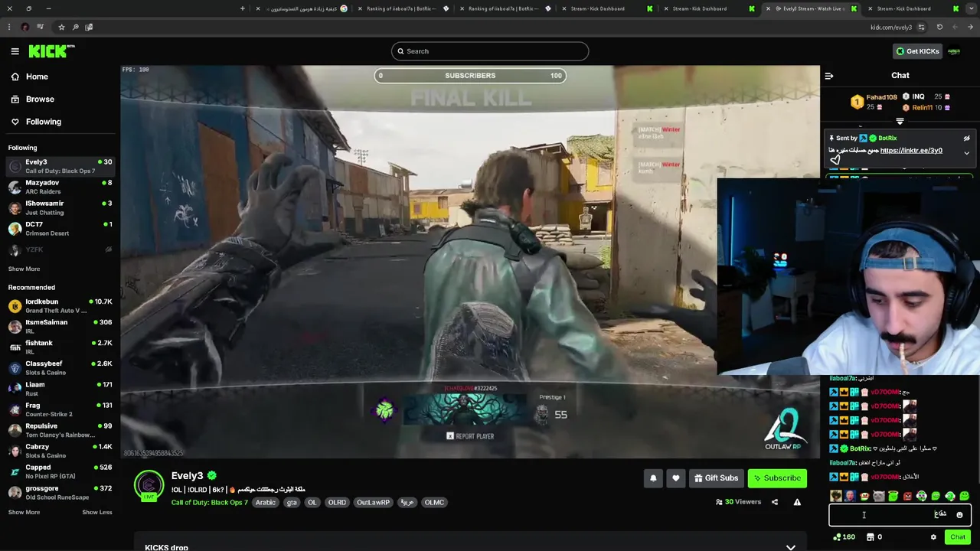
Task: Select the gta tag
Action: [292, 503]
